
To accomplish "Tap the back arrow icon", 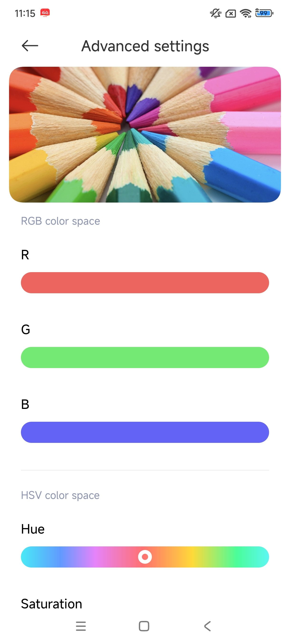I will point(30,46).
